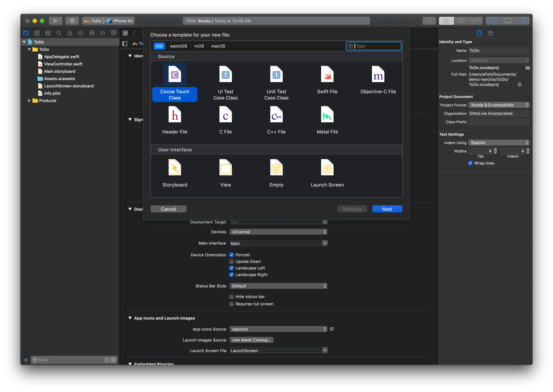Open the Test navigator diamond icon
Screen dimensions: 553x392
pyautogui.click(x=81, y=33)
